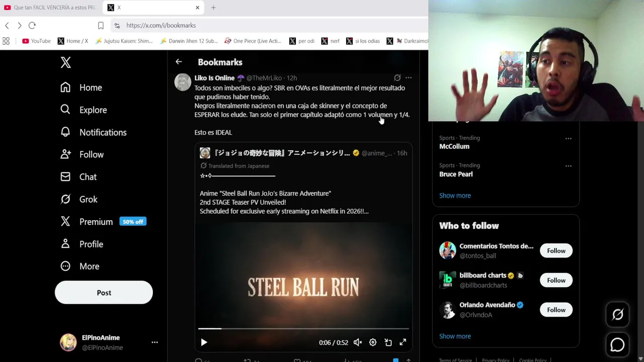Mute the video sound

pos(358,342)
